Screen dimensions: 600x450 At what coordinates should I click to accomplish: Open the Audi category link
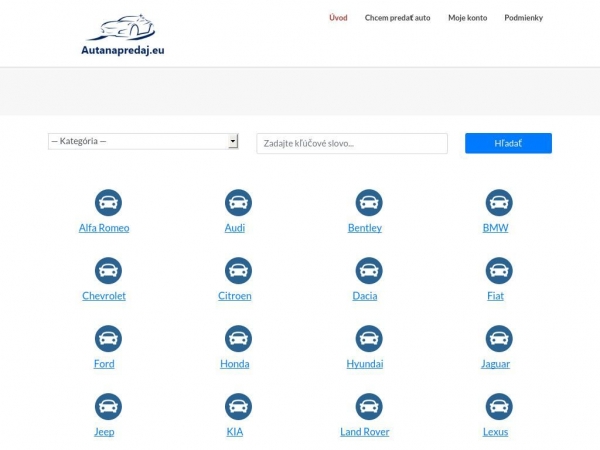point(235,228)
